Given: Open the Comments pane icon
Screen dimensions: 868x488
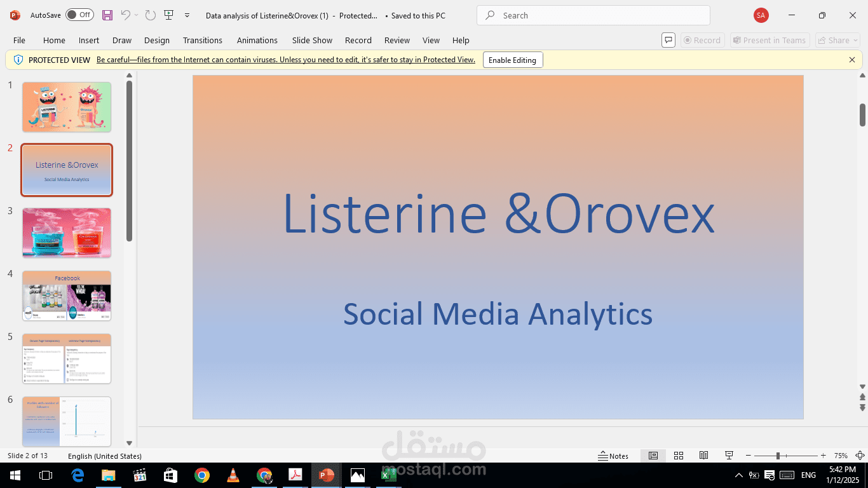Looking at the screenshot, I should point(668,40).
